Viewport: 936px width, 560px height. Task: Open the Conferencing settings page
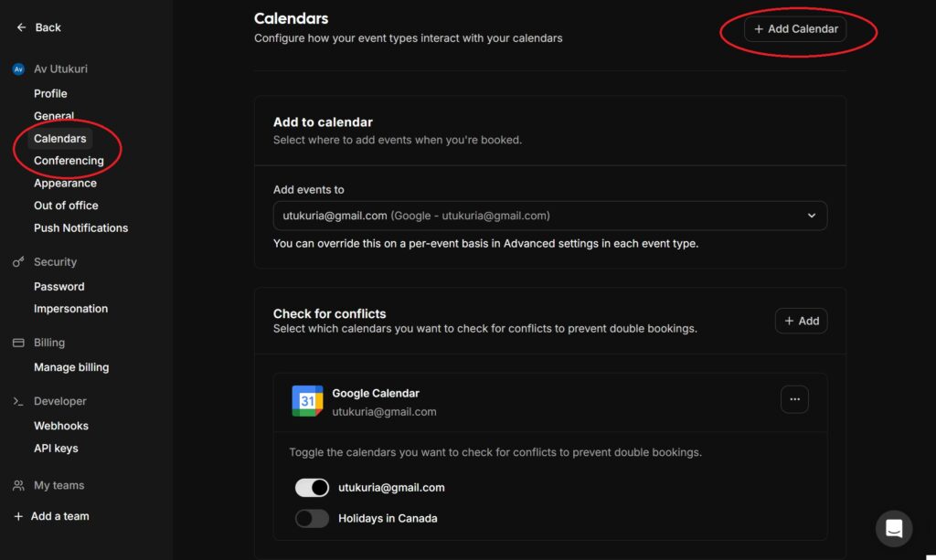tap(69, 161)
